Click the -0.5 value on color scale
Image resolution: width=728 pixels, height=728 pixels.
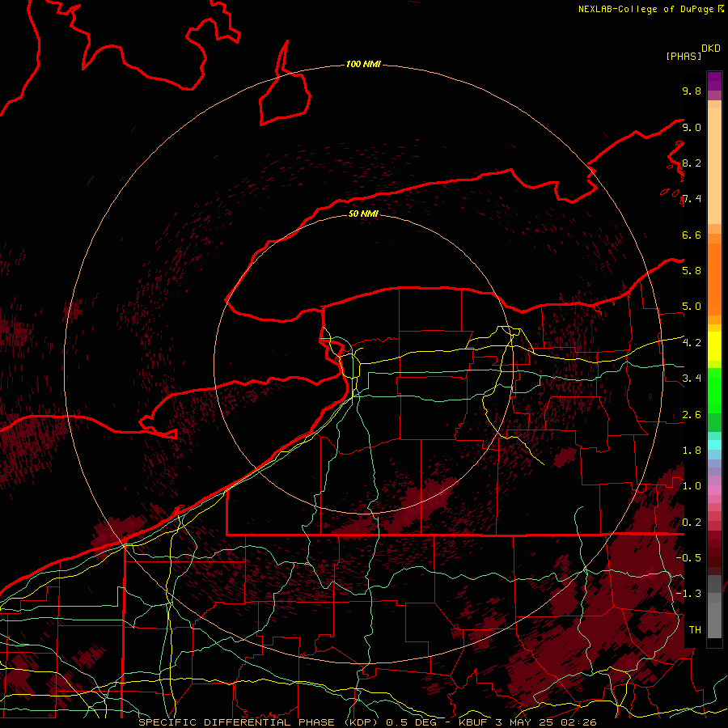(x=688, y=557)
